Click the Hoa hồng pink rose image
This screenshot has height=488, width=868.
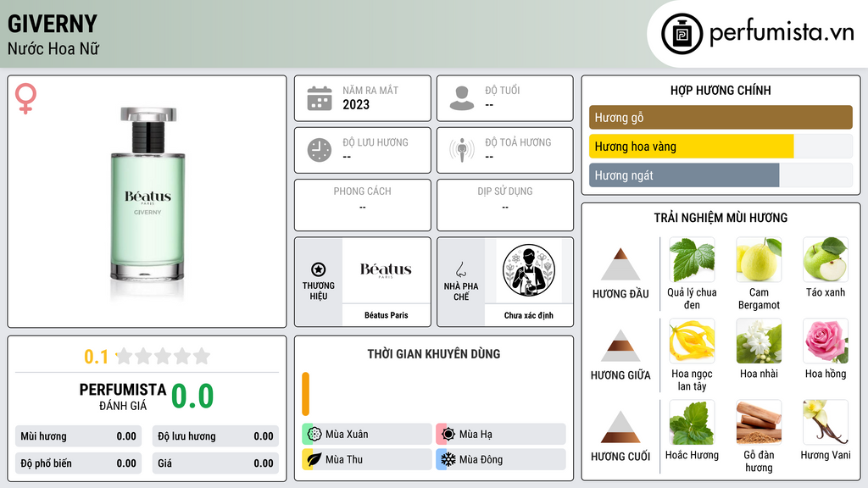pos(826,341)
